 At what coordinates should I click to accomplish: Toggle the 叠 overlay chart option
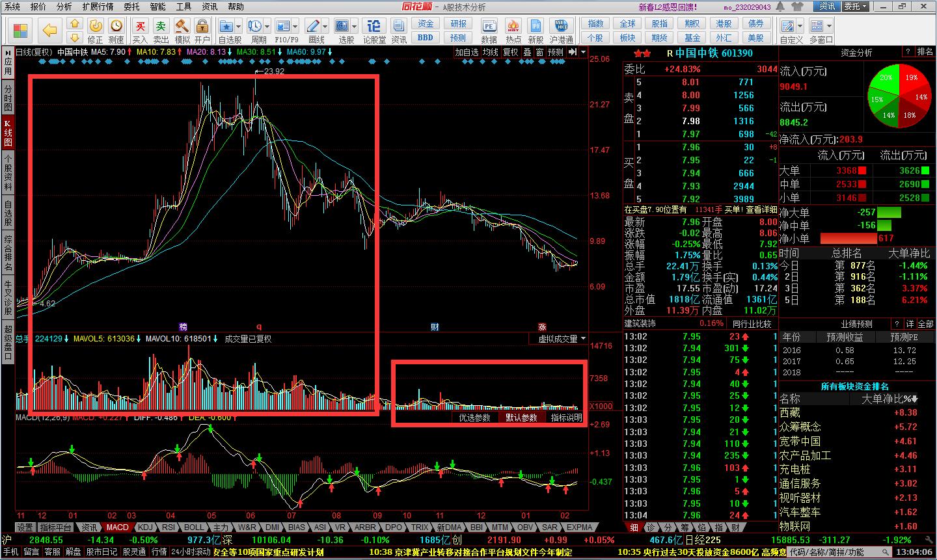pyautogui.click(x=527, y=52)
